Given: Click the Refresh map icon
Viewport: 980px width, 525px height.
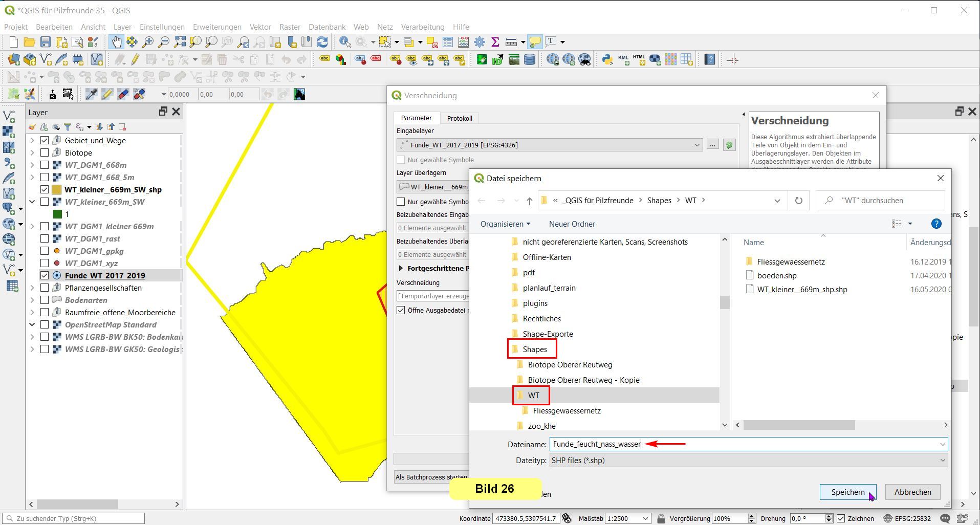Looking at the screenshot, I should [x=322, y=42].
